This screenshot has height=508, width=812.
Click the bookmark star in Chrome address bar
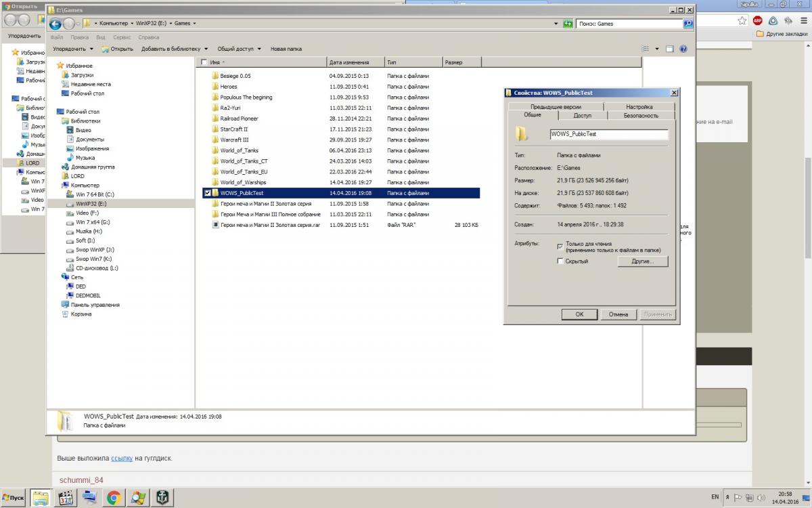tap(743, 20)
